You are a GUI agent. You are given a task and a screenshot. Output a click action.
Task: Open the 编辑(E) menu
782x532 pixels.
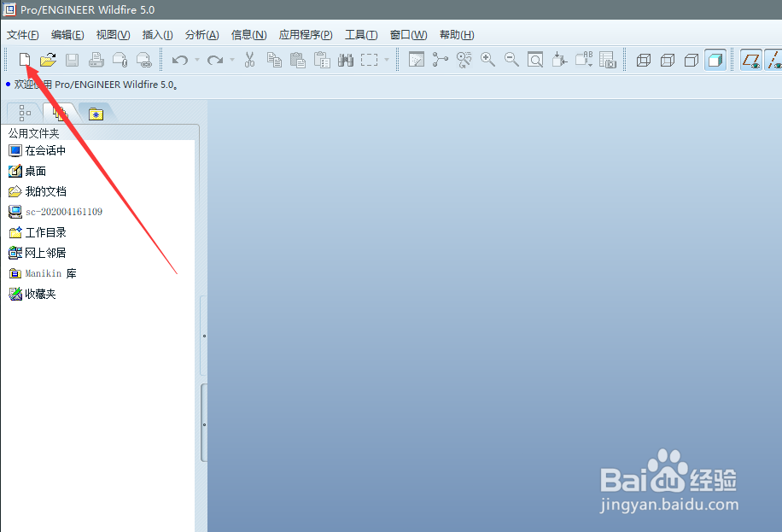tap(67, 34)
